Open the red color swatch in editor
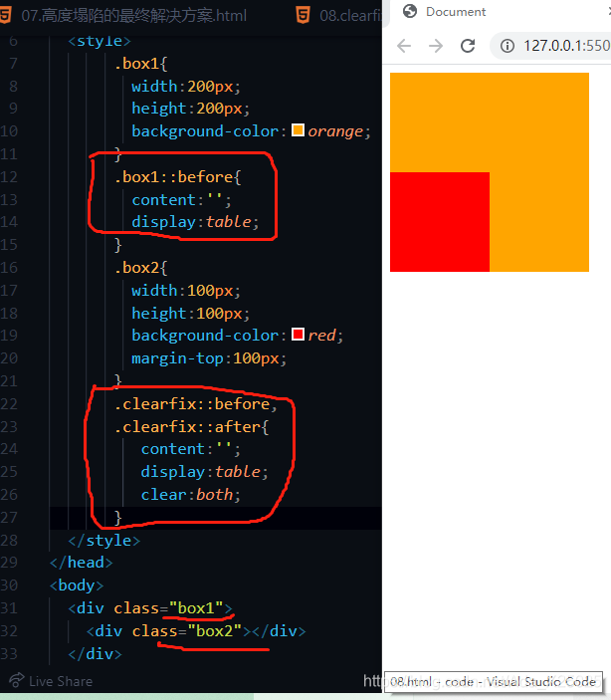The image size is (611, 700). pos(298,335)
